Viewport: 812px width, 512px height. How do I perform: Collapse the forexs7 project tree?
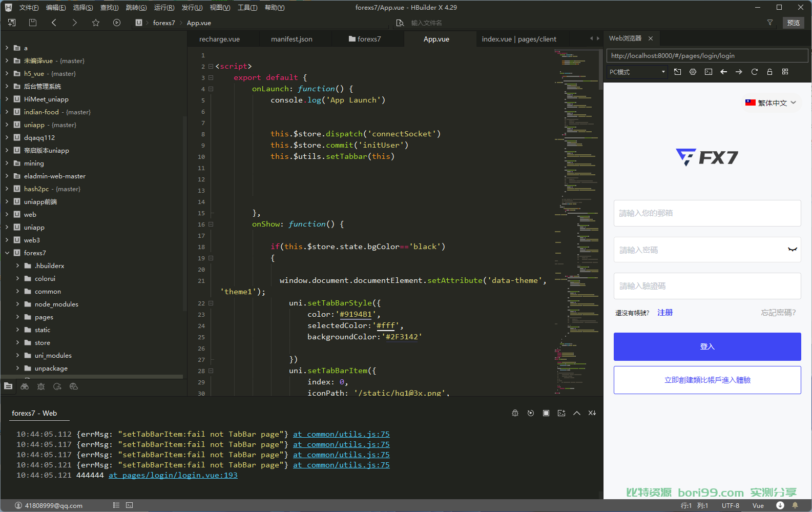(7, 253)
